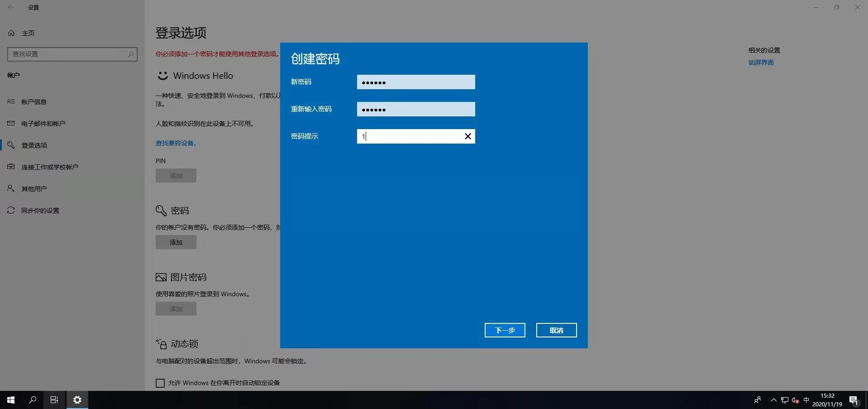Open the notification center icon
This screenshot has height=409, width=868.
coord(854,400)
